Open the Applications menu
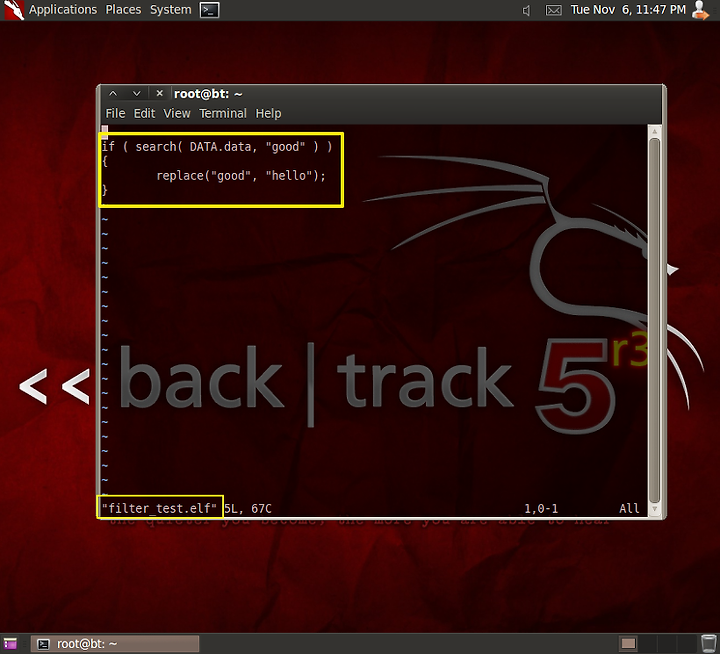The width and height of the screenshot is (720, 654). pos(63,10)
